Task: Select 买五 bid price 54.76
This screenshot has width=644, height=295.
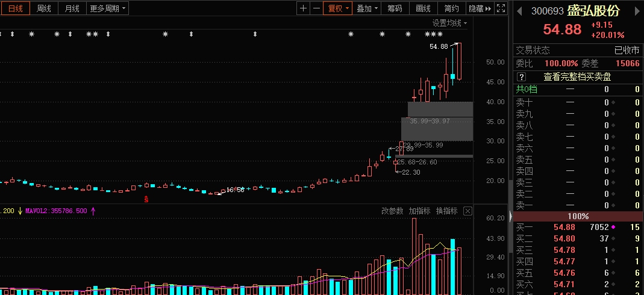Action: pyautogui.click(x=564, y=273)
